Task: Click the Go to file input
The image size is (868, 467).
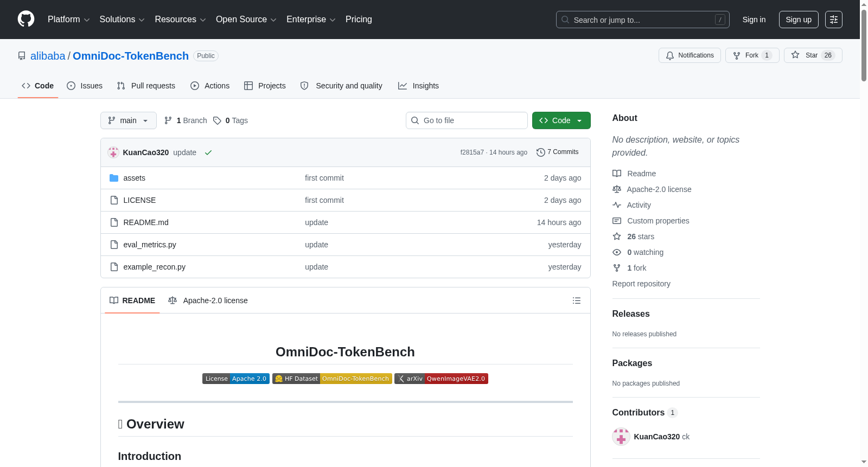Action: click(467, 120)
